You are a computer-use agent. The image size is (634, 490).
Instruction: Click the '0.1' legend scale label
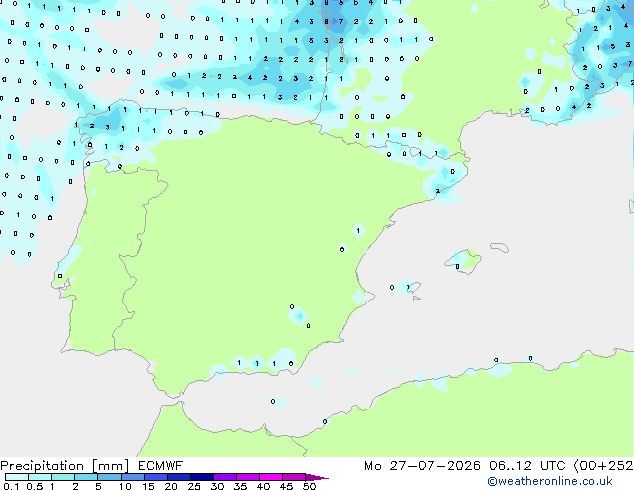(11, 486)
